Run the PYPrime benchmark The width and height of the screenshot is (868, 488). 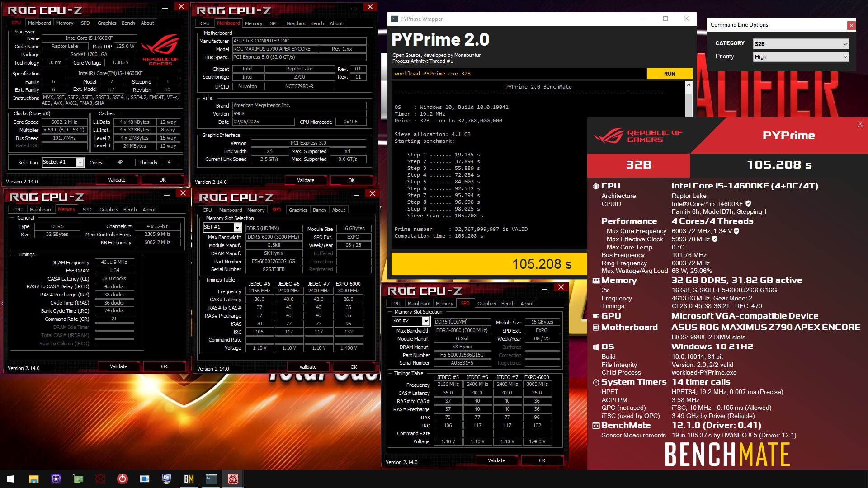pos(670,74)
